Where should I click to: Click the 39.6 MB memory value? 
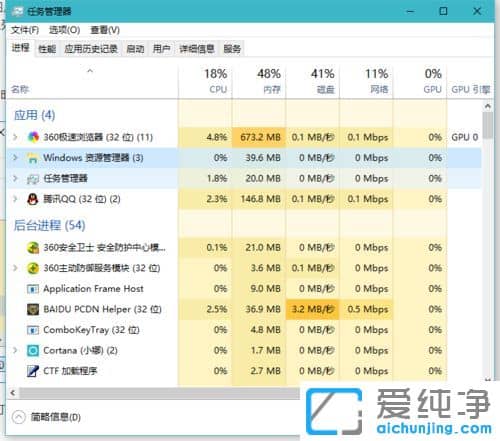point(263,158)
